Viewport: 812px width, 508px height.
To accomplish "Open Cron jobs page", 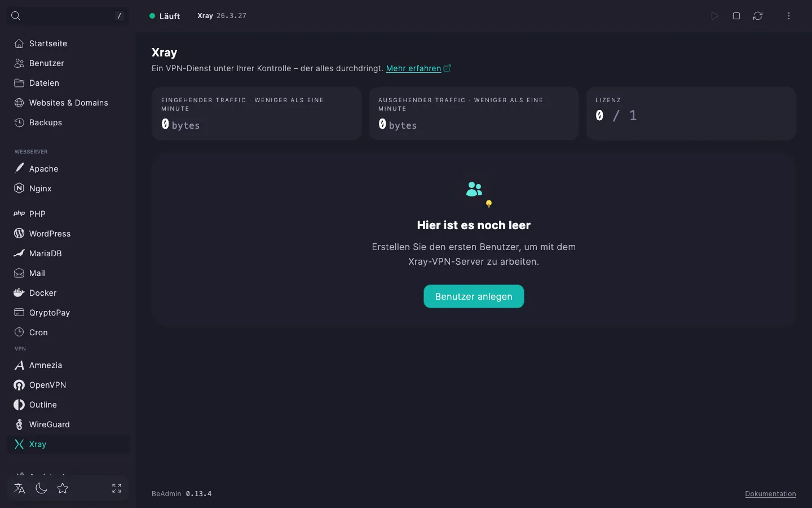I will coord(68,332).
